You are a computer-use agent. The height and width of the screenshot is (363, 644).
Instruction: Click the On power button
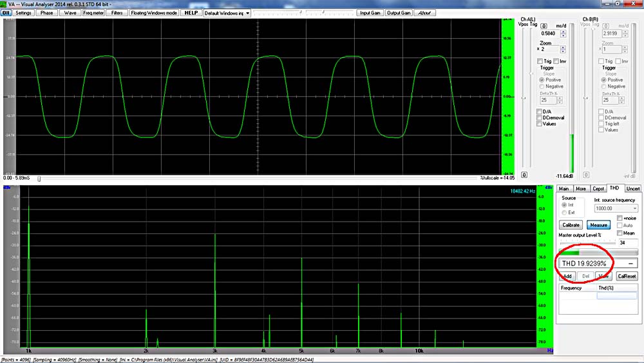6,12
